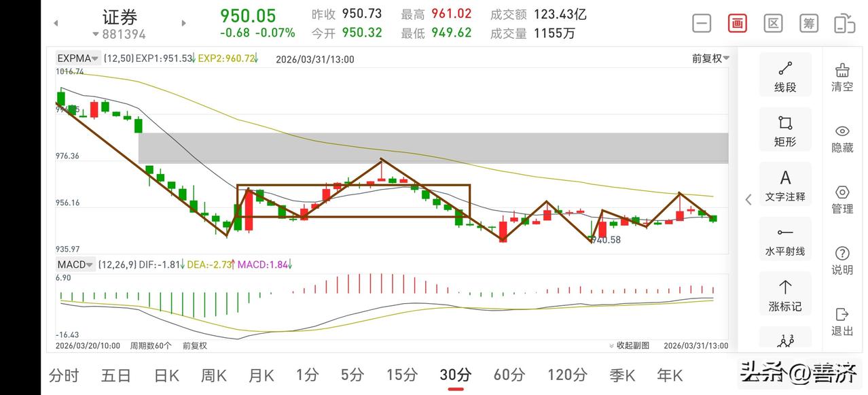Open the 前复权 adjustment dropdown
This screenshot has width=868, height=395.
pyautogui.click(x=711, y=58)
